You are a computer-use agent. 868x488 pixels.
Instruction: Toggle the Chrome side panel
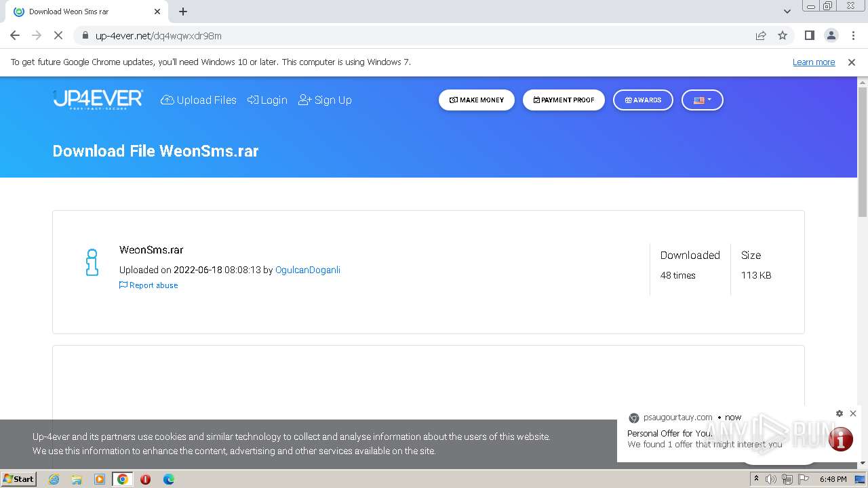click(x=809, y=35)
